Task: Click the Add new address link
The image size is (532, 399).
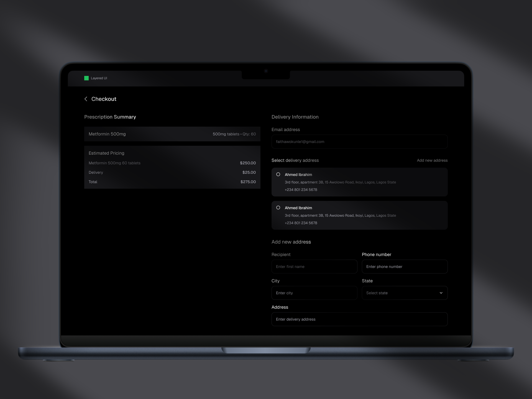Action: pyautogui.click(x=432, y=160)
